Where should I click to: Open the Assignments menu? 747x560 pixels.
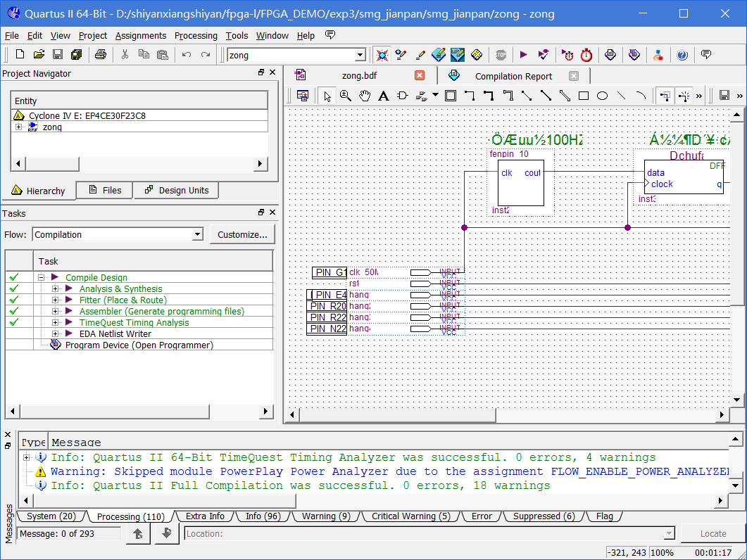click(x=141, y=36)
